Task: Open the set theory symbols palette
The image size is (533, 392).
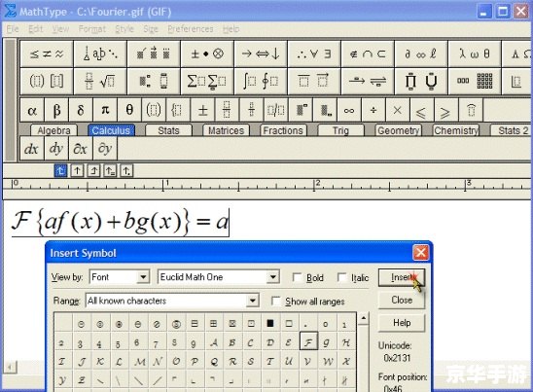Action: coord(368,53)
